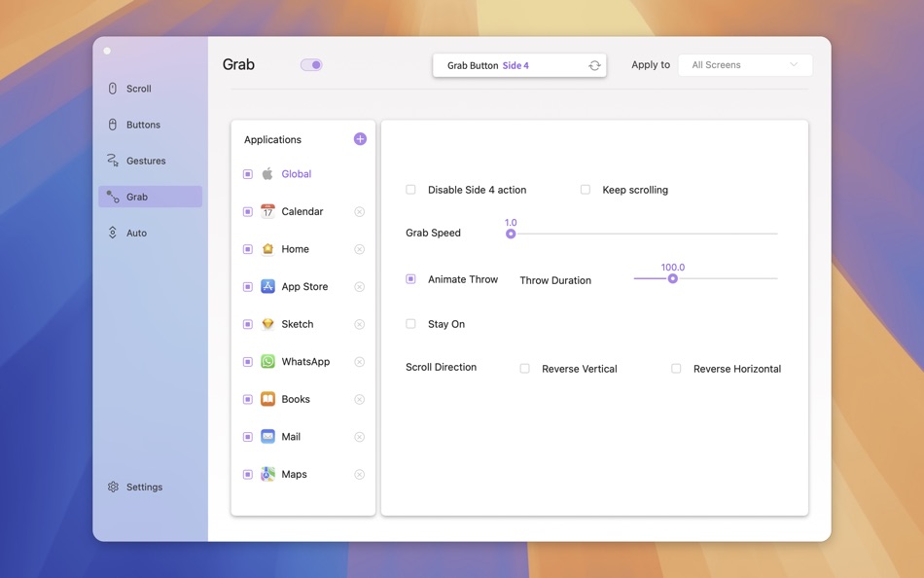Check the Keep scrolling option
The width and height of the screenshot is (924, 578).
click(x=586, y=190)
